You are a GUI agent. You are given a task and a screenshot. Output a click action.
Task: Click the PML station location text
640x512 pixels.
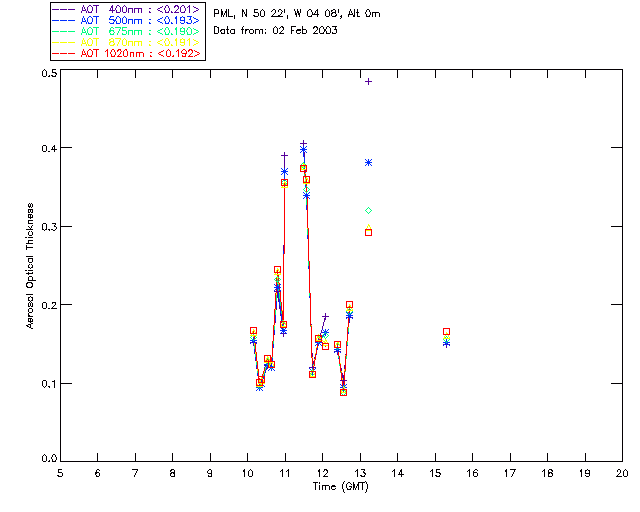tap(297, 13)
